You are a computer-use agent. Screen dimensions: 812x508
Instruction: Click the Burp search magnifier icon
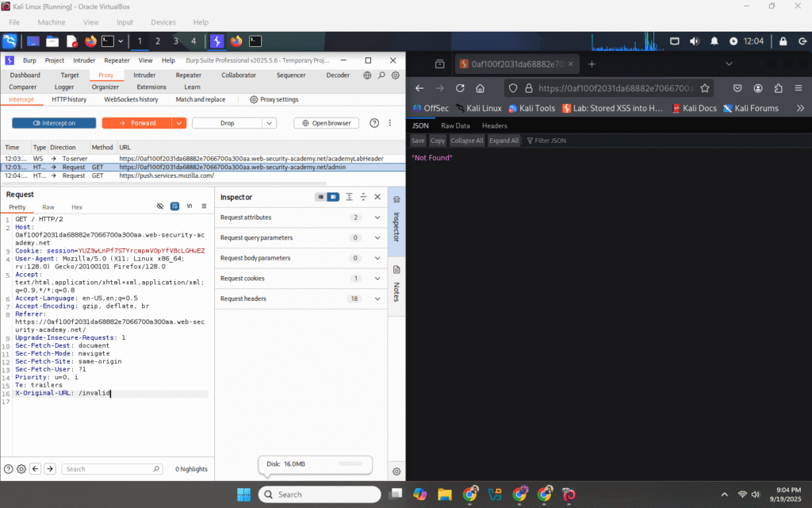381,75
